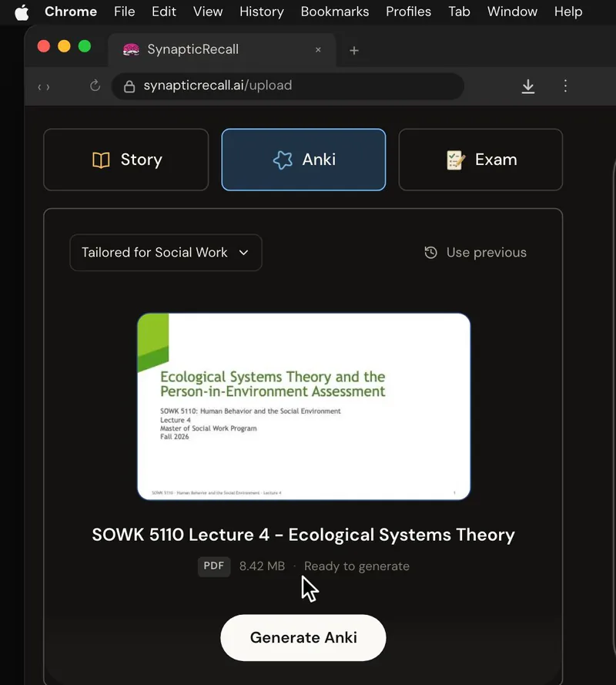Image resolution: width=616 pixels, height=685 pixels.
Task: Open the Bookmarks menu
Action: (x=335, y=12)
